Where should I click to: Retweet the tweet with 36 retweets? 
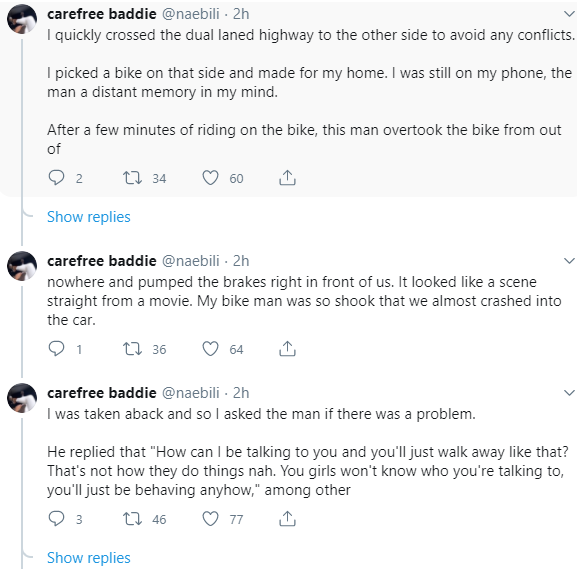pos(132,349)
